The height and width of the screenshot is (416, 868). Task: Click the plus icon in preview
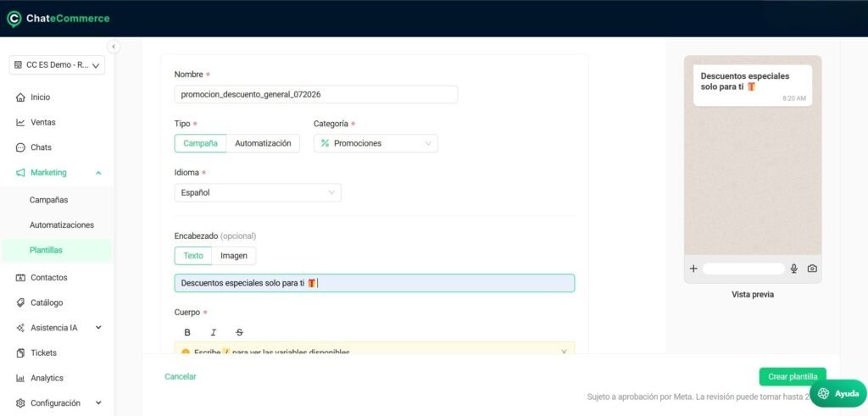pos(693,269)
